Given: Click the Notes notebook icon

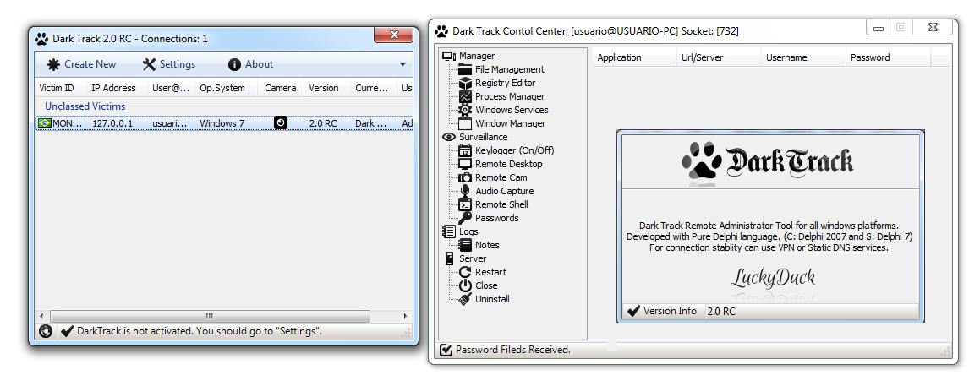Looking at the screenshot, I should [465, 246].
